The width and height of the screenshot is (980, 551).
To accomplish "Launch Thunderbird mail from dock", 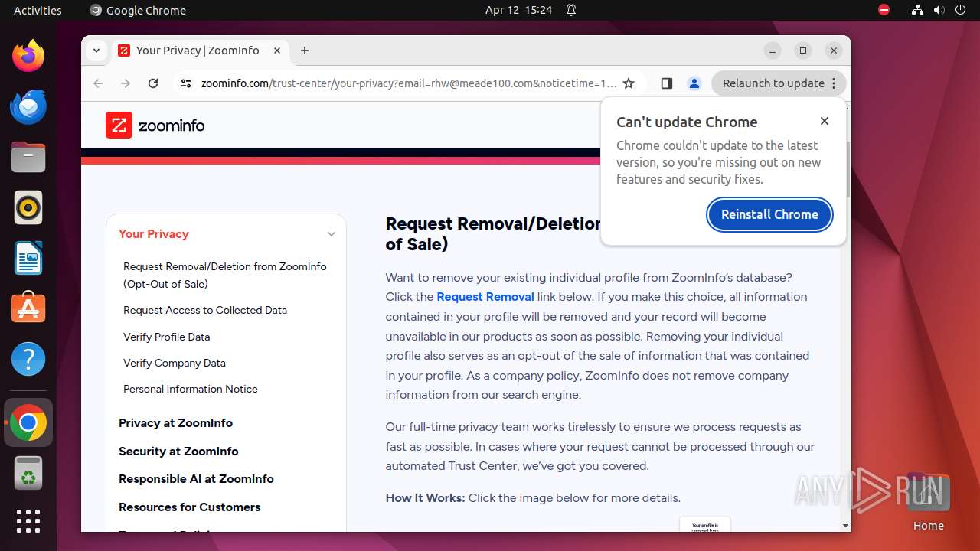I will [x=28, y=106].
